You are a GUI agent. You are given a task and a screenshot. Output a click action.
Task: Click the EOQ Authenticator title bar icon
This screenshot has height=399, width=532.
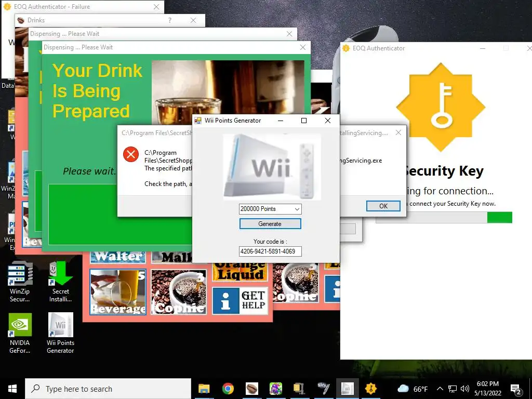345,48
